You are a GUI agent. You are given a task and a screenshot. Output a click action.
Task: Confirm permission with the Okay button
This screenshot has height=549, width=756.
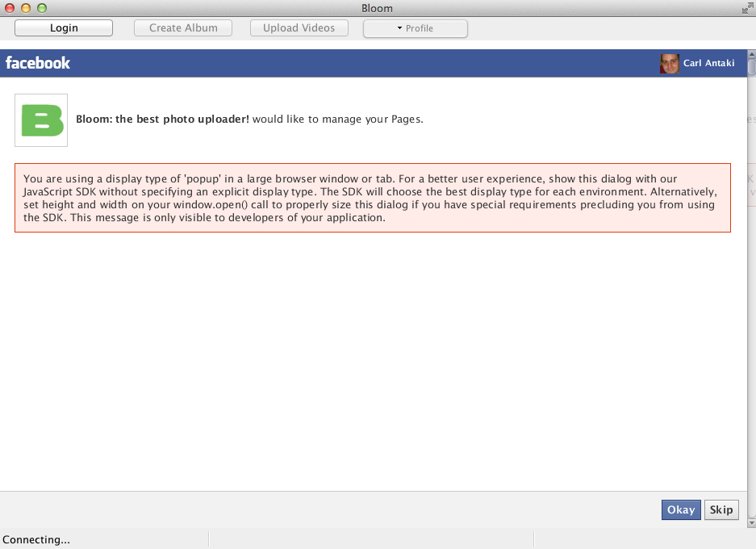(x=681, y=509)
